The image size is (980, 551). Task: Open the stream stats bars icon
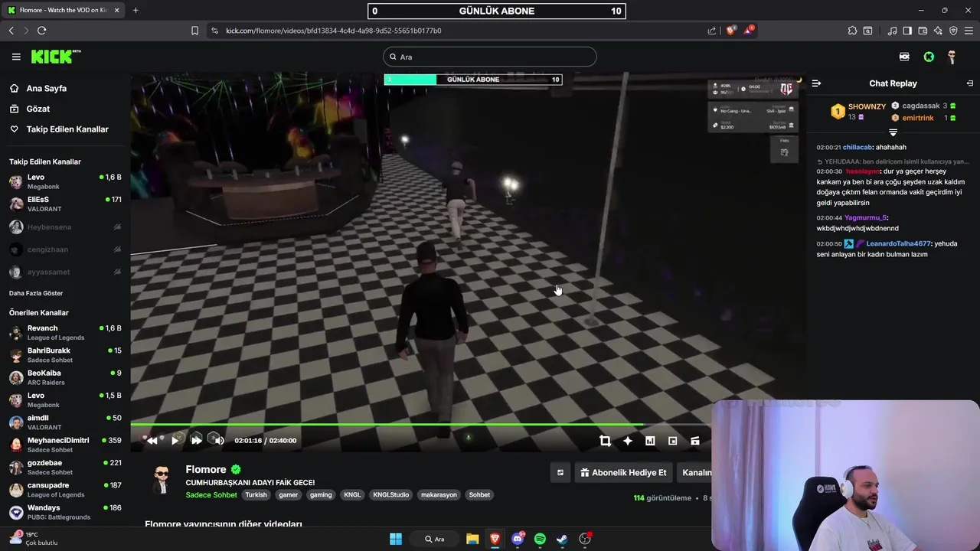tap(650, 441)
